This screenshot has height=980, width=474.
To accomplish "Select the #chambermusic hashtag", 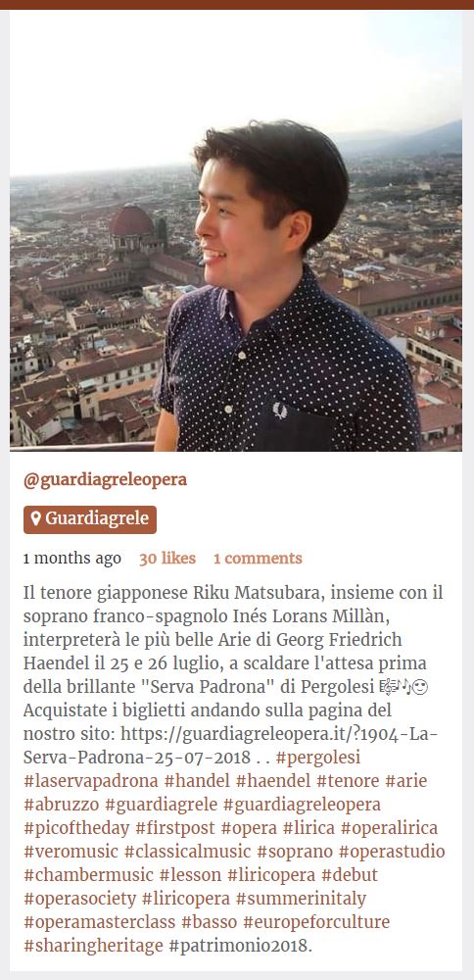I will [88, 875].
